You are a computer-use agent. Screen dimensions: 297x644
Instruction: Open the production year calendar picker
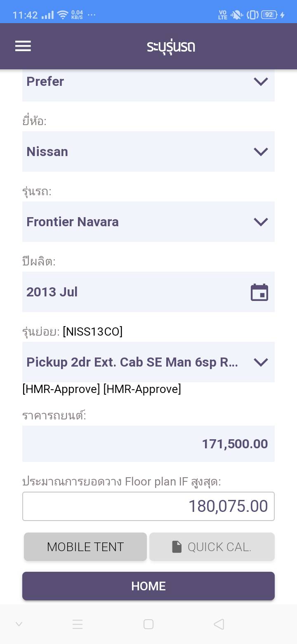[259, 292]
